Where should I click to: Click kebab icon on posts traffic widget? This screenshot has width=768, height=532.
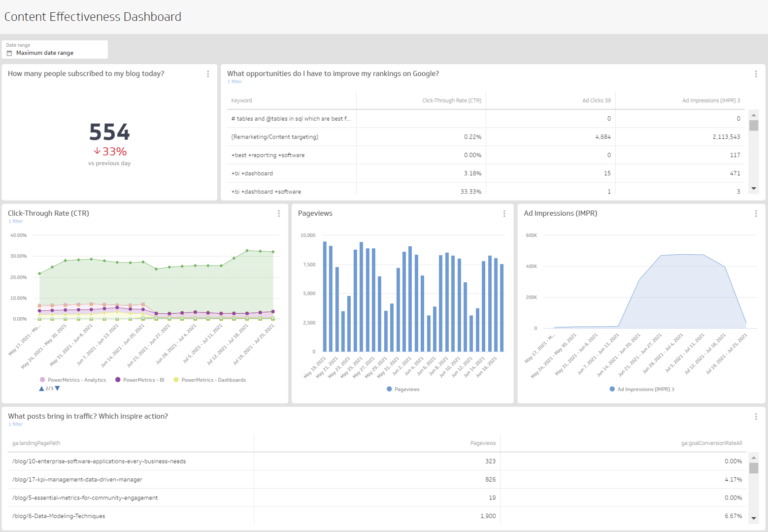756,416
